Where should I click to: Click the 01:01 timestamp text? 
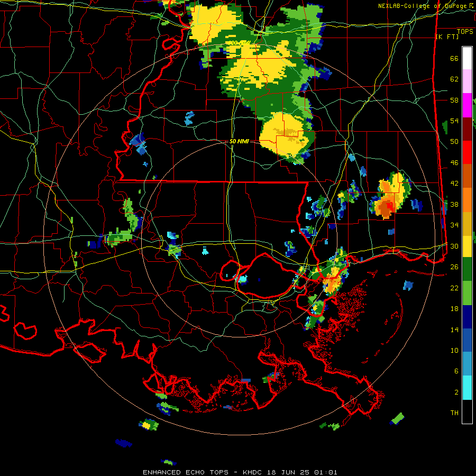[325, 472]
